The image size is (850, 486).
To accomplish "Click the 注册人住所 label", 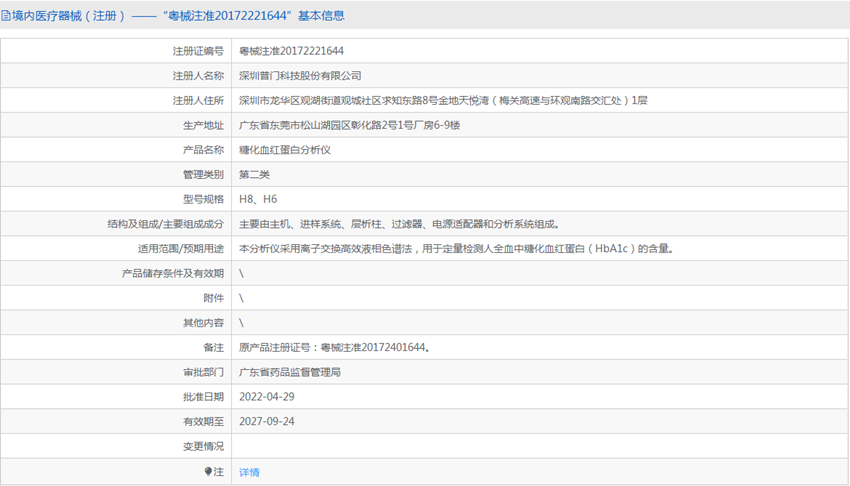I will (198, 100).
